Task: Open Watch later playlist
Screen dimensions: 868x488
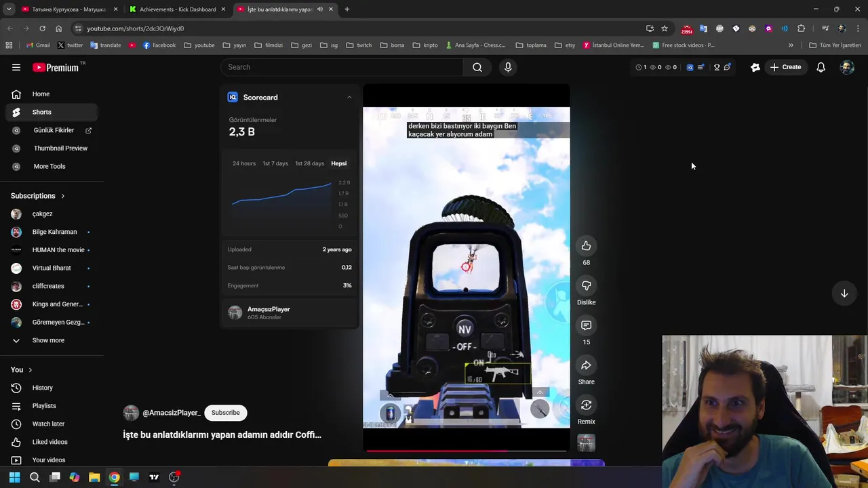Action: point(52,424)
